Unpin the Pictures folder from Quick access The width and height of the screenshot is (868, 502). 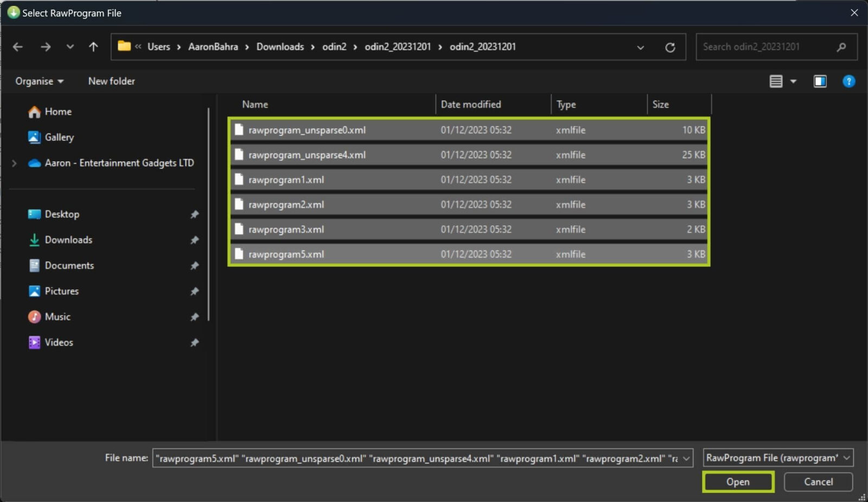[x=194, y=291]
